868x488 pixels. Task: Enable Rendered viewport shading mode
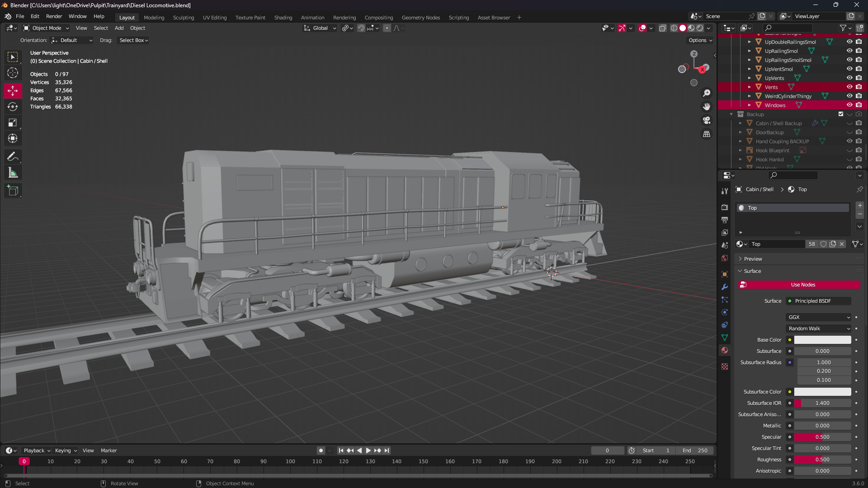pyautogui.click(x=700, y=28)
